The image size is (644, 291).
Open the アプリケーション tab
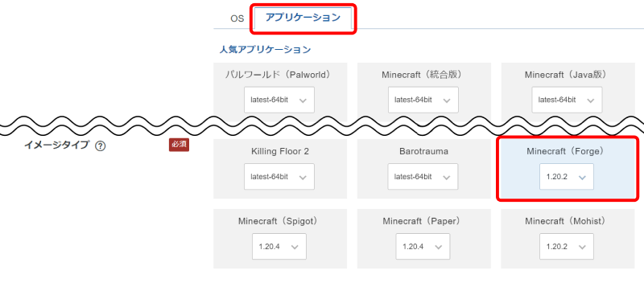[x=303, y=18]
